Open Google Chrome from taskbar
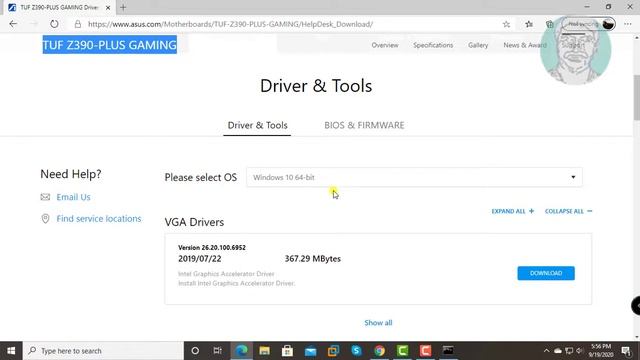640x360 pixels. [x=379, y=351]
